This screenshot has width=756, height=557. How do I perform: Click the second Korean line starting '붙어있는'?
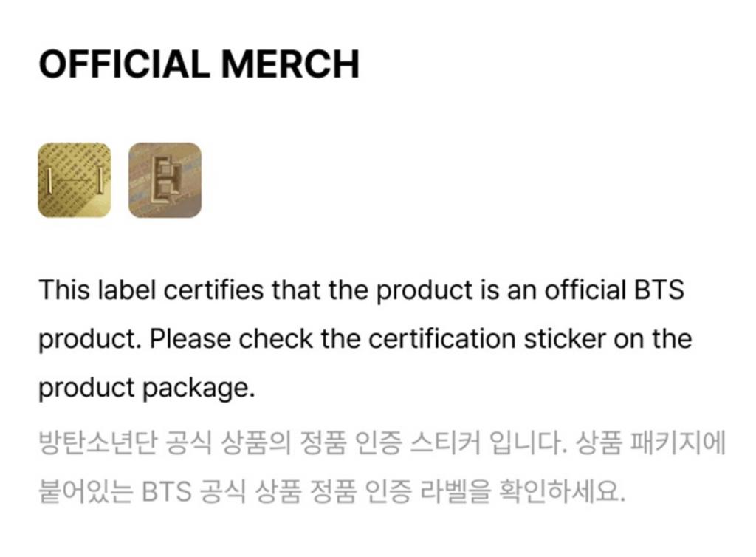(331, 491)
